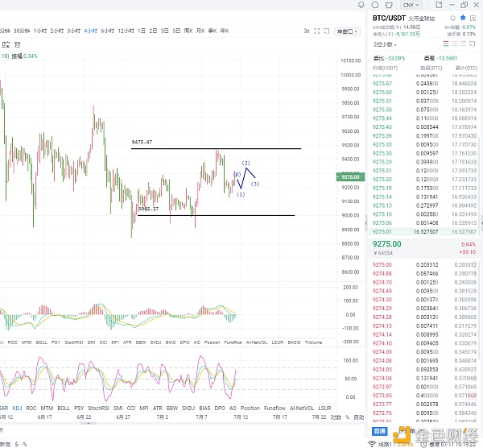Switch chart to 12小时 timeframe
The image size is (483, 448).
(126, 31)
